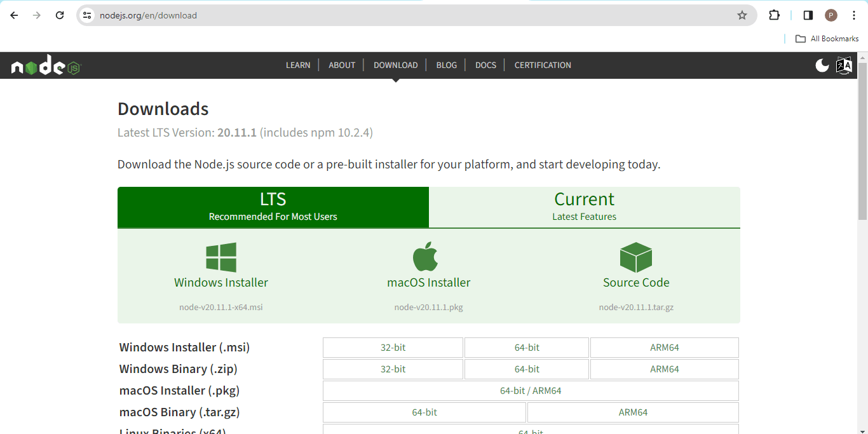Open the language translation icon
The height and width of the screenshot is (434, 868).
tap(844, 65)
